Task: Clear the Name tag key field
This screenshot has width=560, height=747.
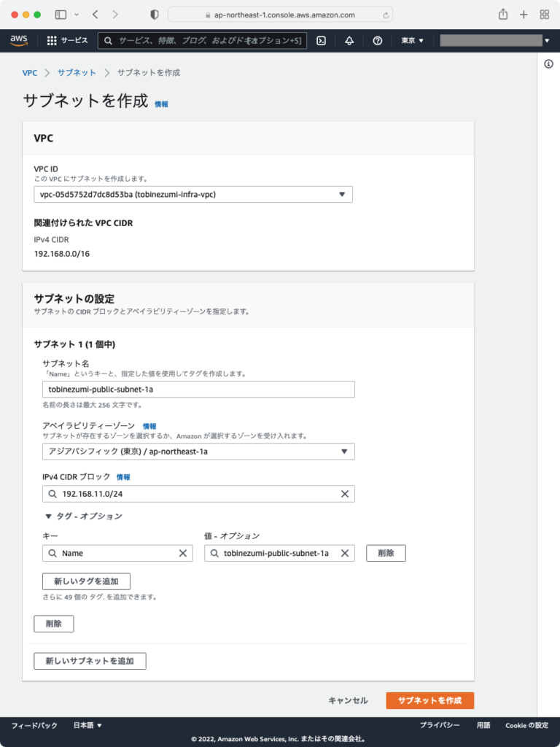Action: (183, 553)
